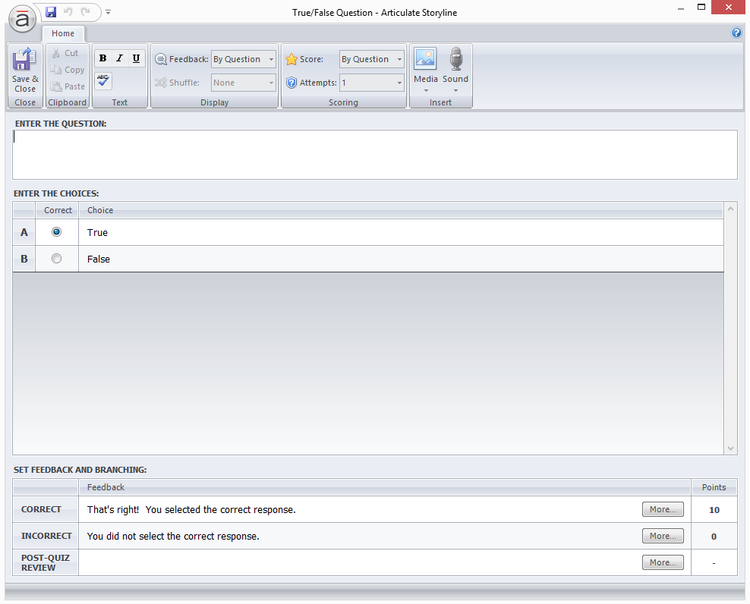Toggle Bold text formatting
Viewport: 750px width, 604px height.
click(103, 58)
